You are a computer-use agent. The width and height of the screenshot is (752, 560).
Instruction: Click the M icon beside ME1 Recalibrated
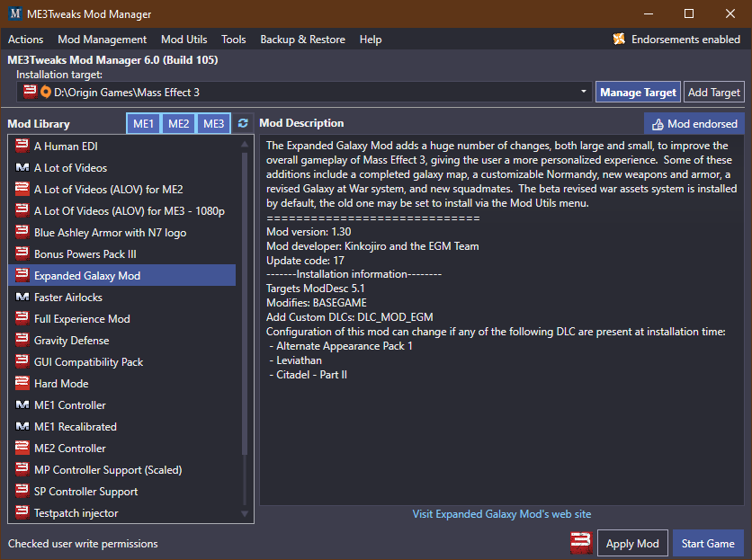coord(22,426)
